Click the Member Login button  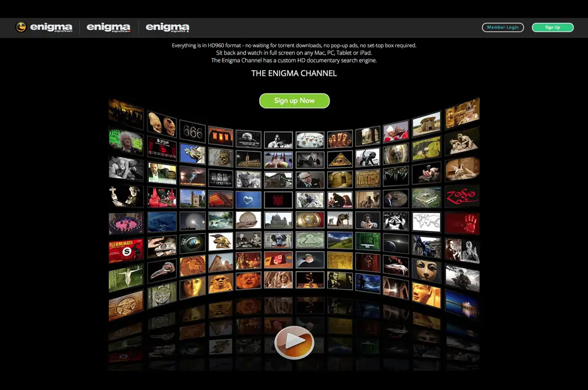[503, 28]
